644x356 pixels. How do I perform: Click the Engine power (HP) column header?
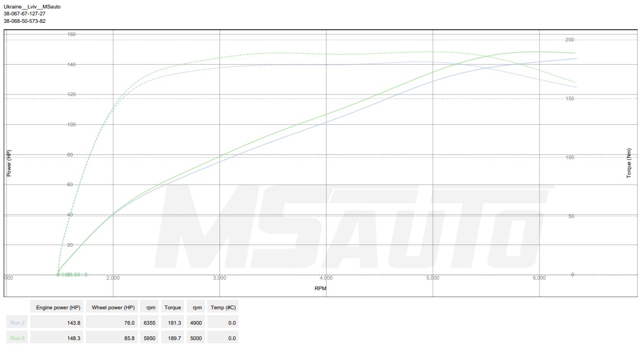coord(58,307)
